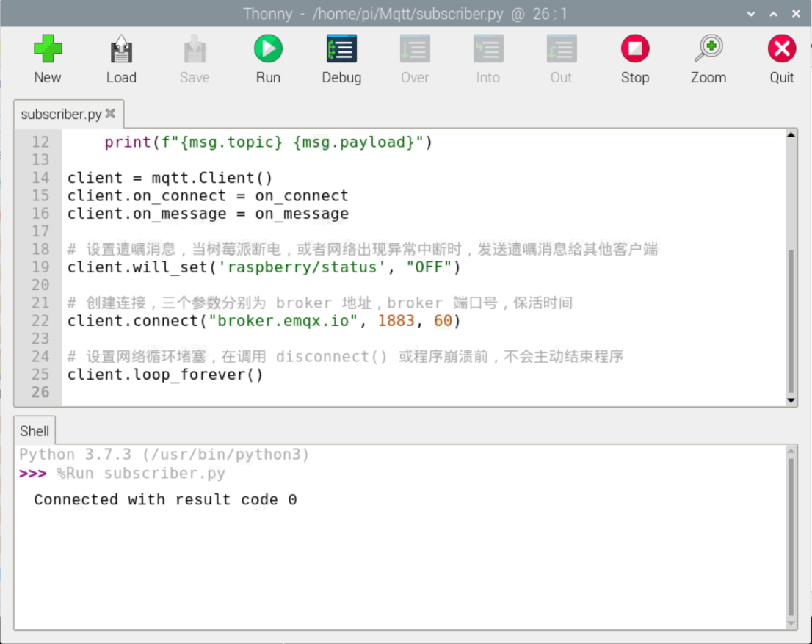This screenshot has height=644, width=812.
Task: Click the editor vertical scrollbar thumb
Action: [791, 321]
